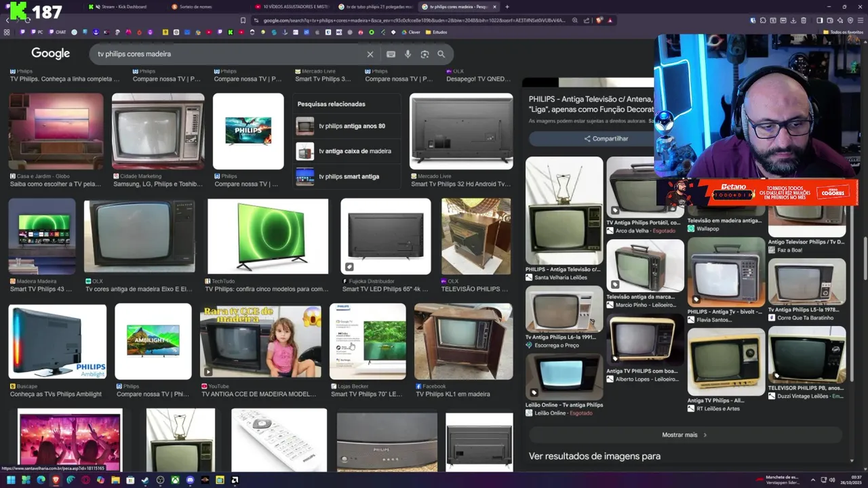Click 'Mostrar mais' to load more images

click(x=684, y=434)
